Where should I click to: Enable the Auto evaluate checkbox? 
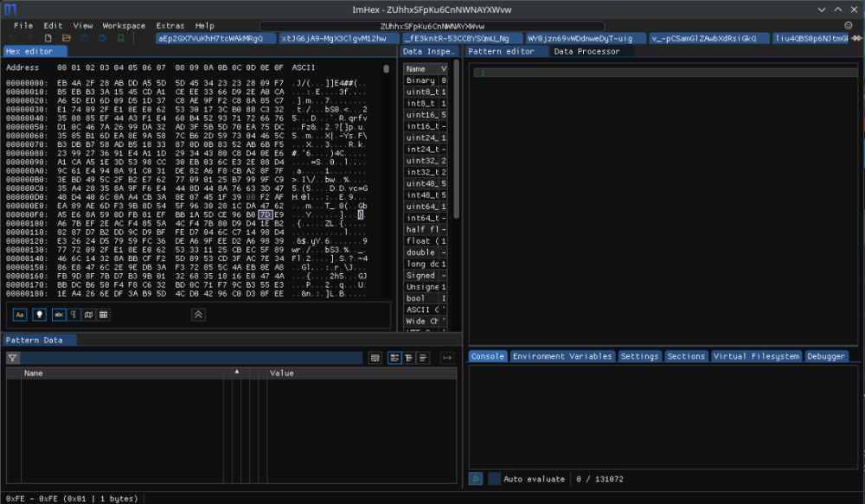[494, 478]
